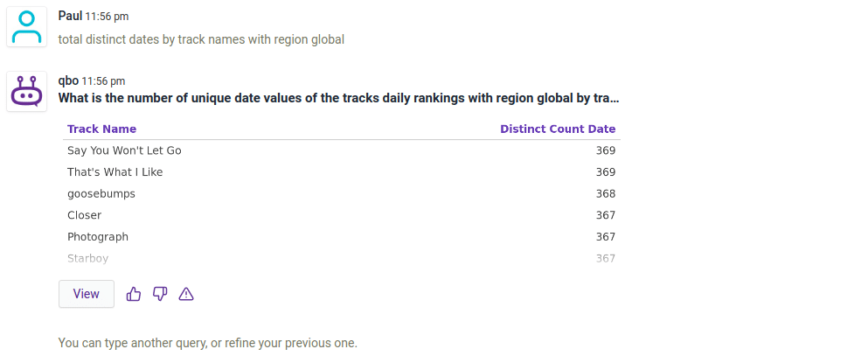Click the refine your previous query hint text
Screen dimensions: 868x356
(207, 343)
